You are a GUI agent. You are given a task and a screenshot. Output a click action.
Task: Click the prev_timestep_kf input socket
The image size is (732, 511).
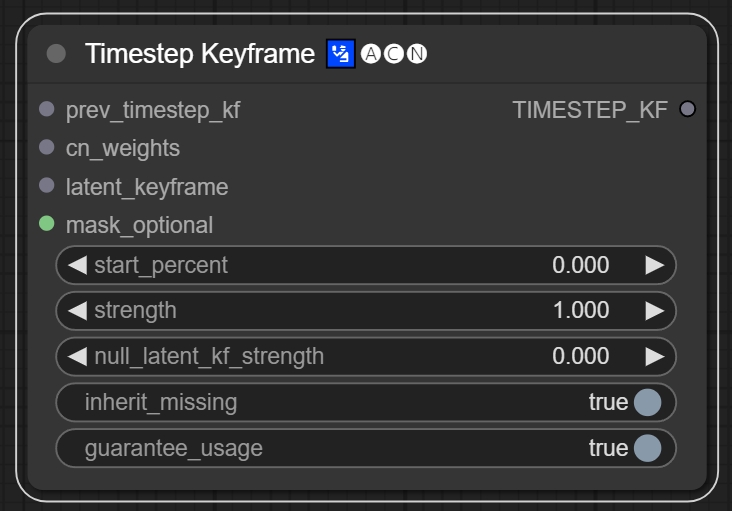click(x=47, y=109)
